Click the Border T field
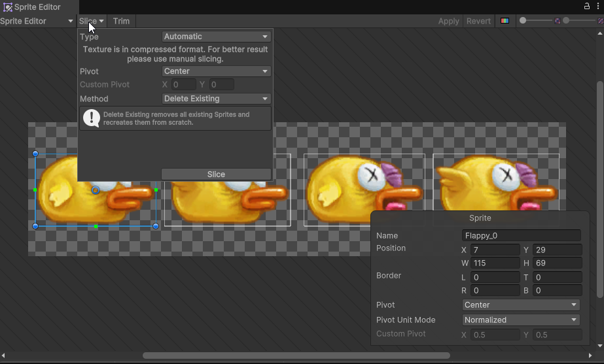Image resolution: width=604 pixels, height=364 pixels. coord(557,278)
